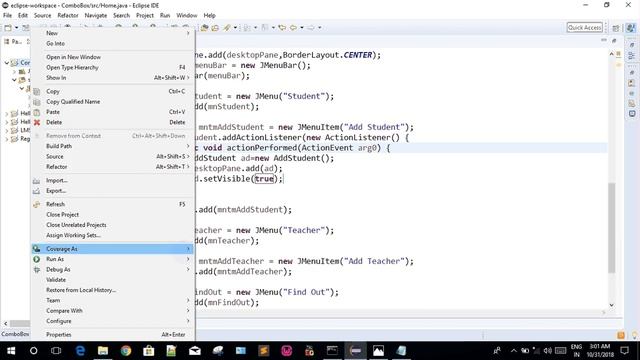This screenshot has height=360, width=640.
Task: Click the Export icon in context menu
Action: click(37, 191)
